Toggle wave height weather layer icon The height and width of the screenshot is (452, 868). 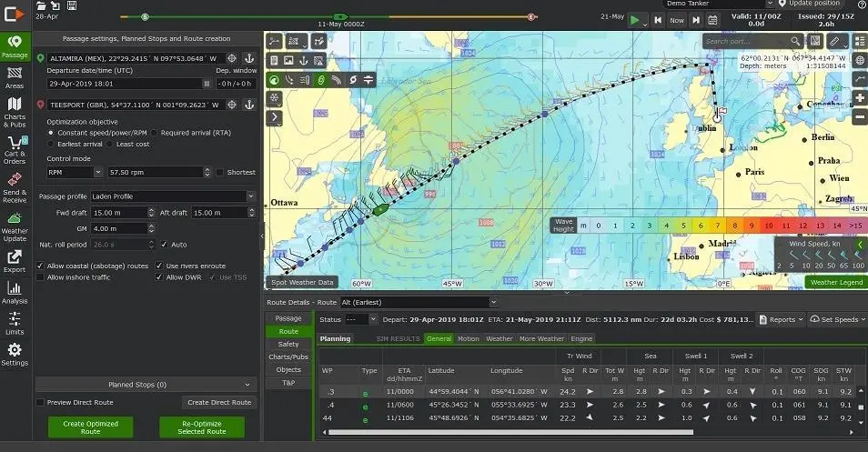(274, 80)
